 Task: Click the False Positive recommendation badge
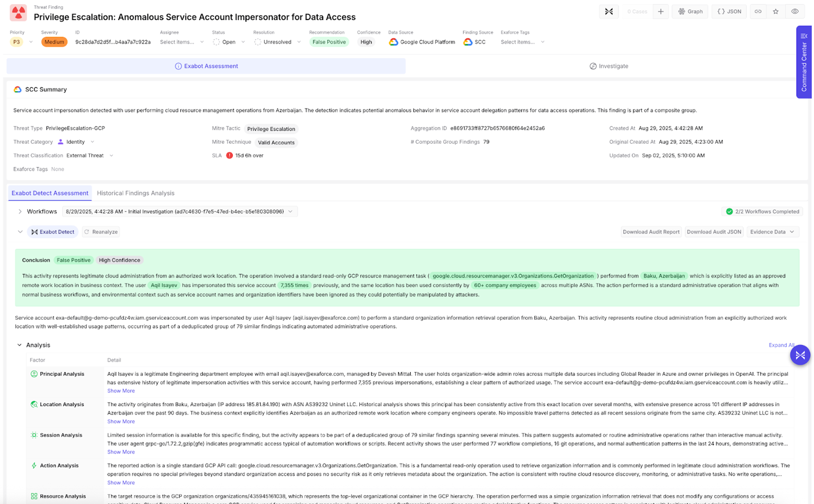(x=329, y=42)
